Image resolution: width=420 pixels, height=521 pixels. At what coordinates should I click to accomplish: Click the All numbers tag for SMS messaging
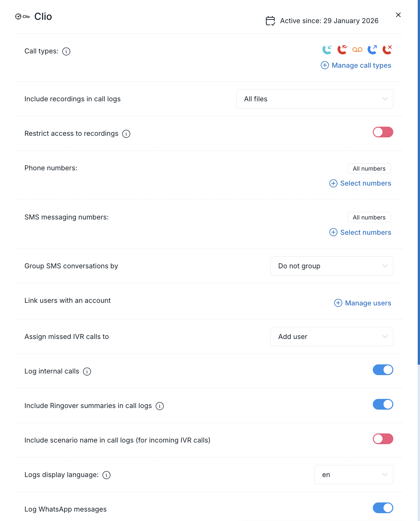(369, 218)
